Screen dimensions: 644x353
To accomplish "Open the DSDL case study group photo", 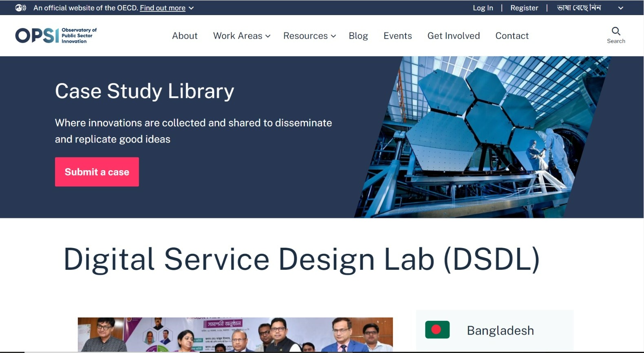I will (x=235, y=335).
